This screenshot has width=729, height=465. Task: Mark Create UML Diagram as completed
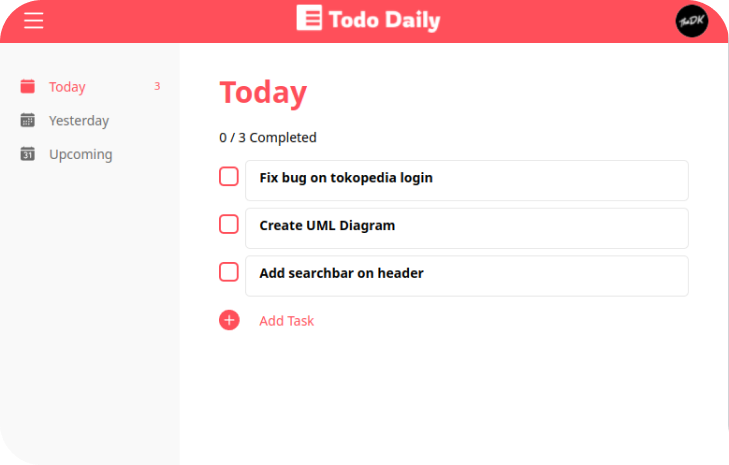pyautogui.click(x=229, y=224)
